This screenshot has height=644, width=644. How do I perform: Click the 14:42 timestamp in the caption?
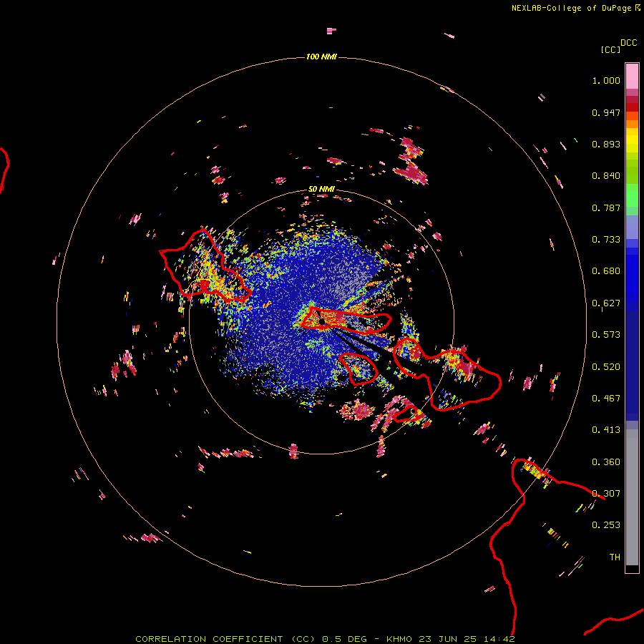pos(499,639)
